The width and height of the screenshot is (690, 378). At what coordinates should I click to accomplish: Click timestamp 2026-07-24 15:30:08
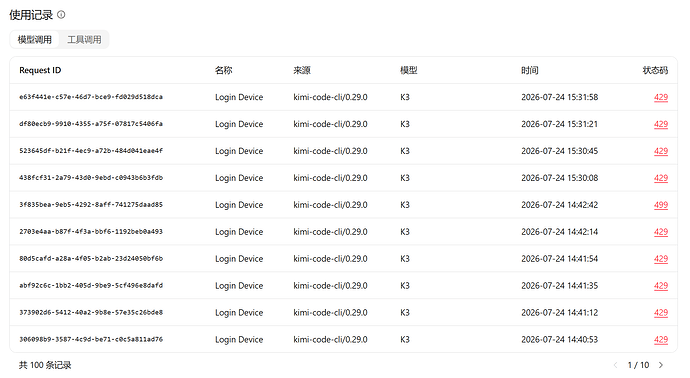[x=560, y=178]
